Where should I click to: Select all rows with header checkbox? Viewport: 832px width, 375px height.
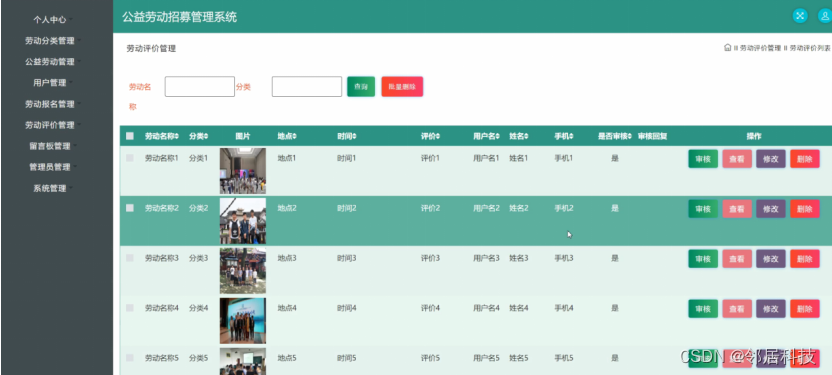(130, 136)
